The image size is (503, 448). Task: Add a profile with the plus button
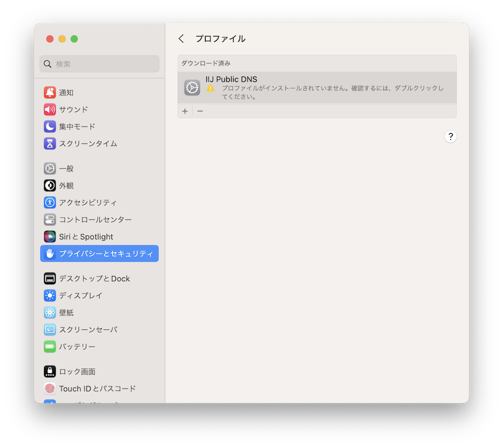[x=185, y=111]
